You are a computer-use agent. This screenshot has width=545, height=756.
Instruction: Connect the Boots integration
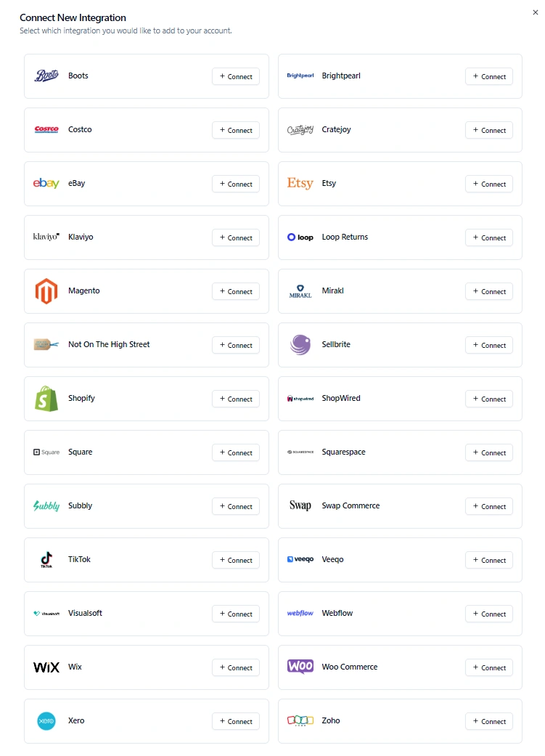236,76
